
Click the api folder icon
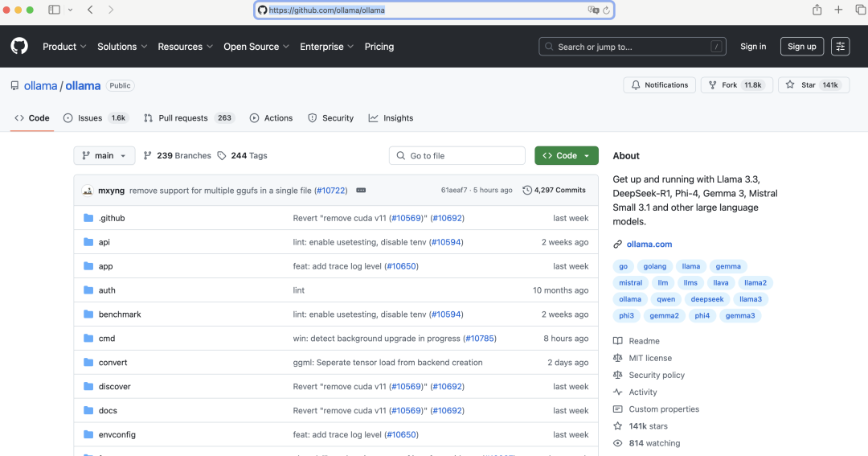pos(88,241)
